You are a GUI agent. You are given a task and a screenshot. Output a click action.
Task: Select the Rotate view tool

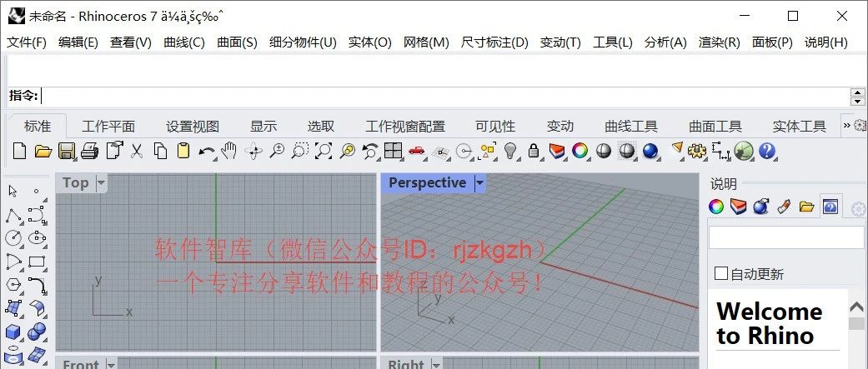click(253, 151)
